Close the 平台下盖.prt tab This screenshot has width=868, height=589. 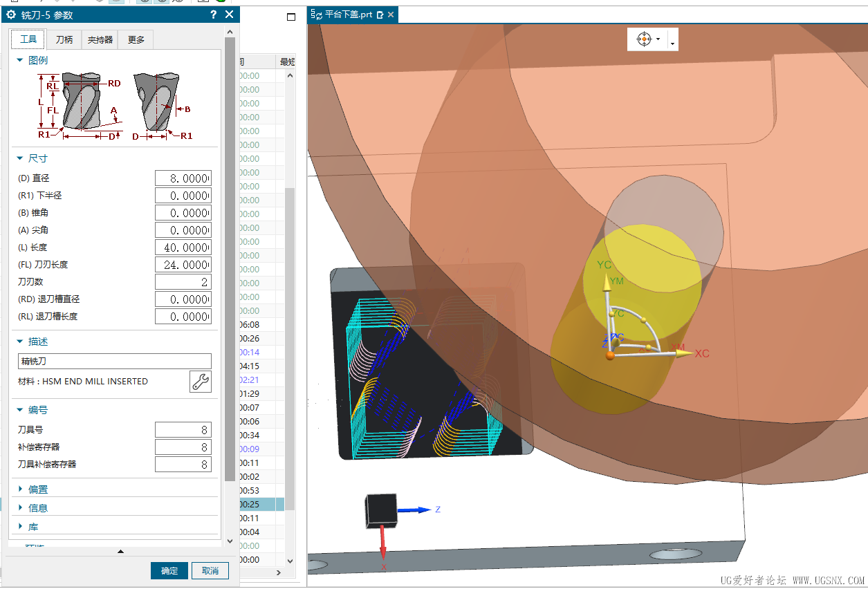point(391,15)
